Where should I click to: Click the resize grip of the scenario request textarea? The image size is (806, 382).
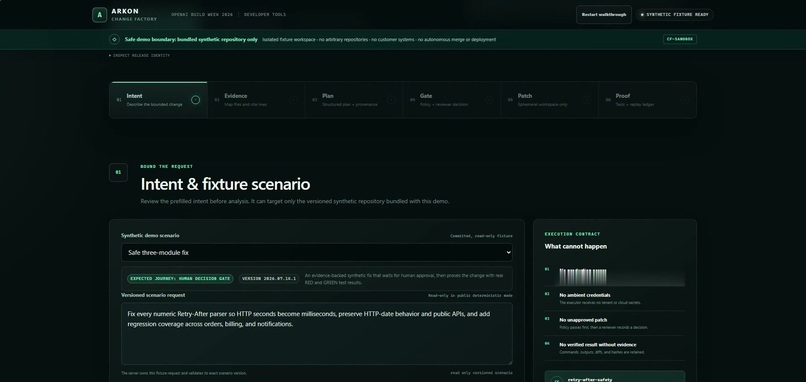pos(509,362)
